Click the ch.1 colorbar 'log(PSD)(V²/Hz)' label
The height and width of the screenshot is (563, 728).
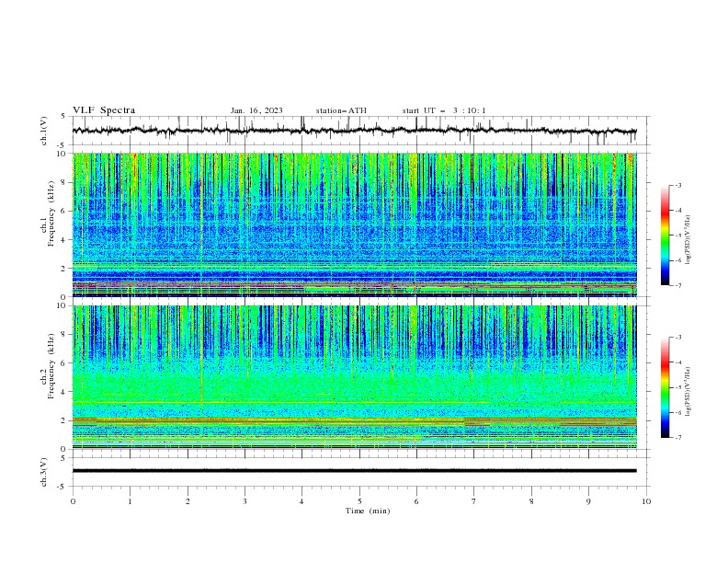(x=688, y=240)
